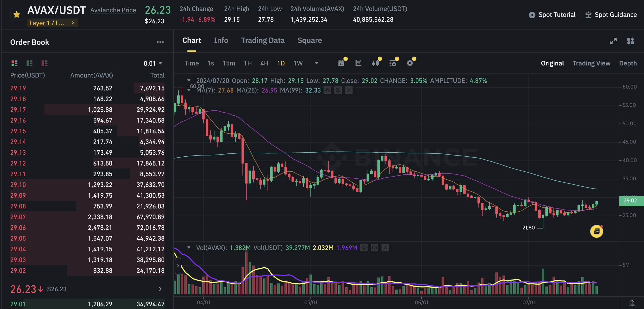Open the multi-chart layout grid icon

pyautogui.click(x=630, y=41)
